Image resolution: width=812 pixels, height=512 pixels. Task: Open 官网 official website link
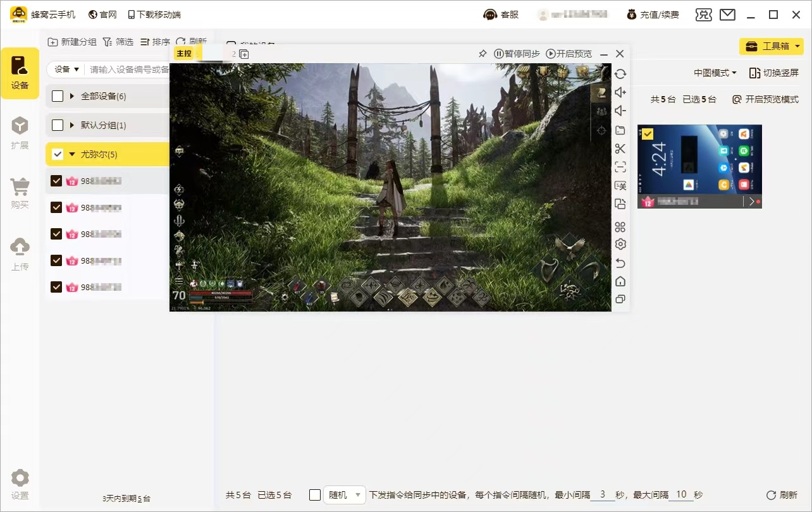pyautogui.click(x=102, y=15)
